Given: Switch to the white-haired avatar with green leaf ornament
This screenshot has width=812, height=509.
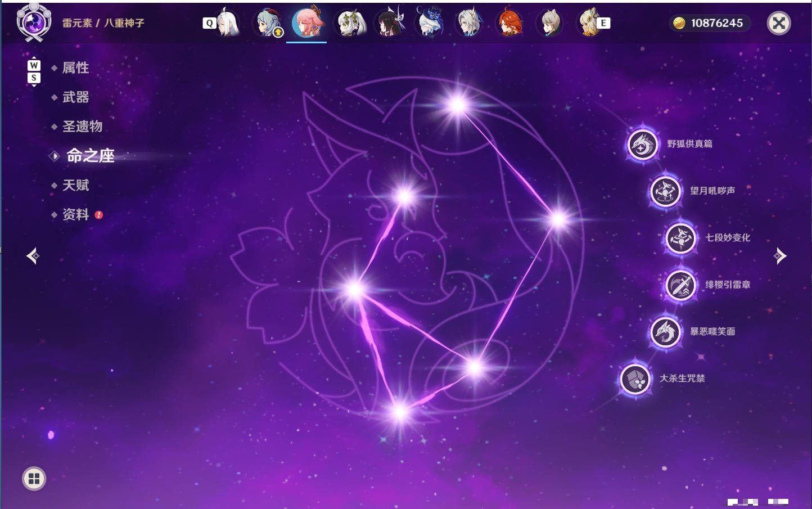Looking at the screenshot, I should point(351,23).
